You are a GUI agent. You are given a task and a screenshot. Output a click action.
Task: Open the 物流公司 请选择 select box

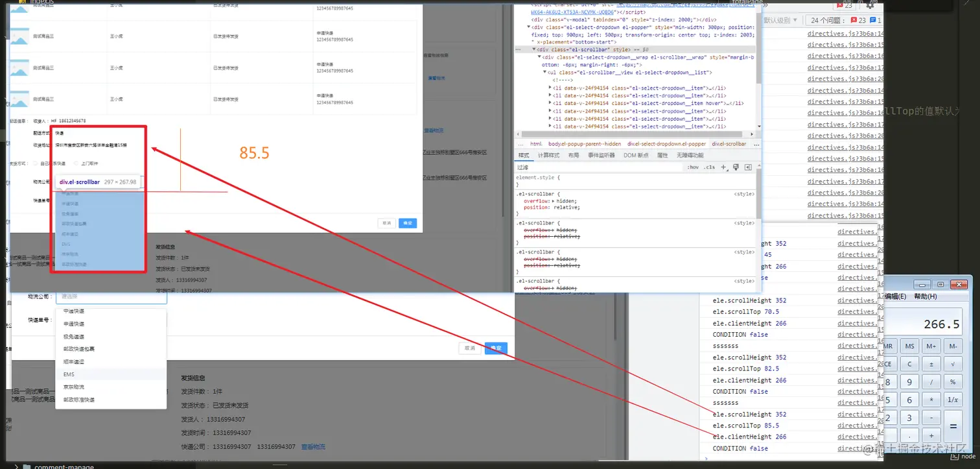111,296
